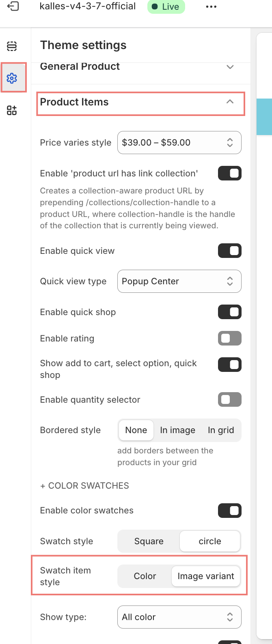The image size is (272, 644).
Task: Select the Theme settings gear icon
Action: [x=12, y=78]
